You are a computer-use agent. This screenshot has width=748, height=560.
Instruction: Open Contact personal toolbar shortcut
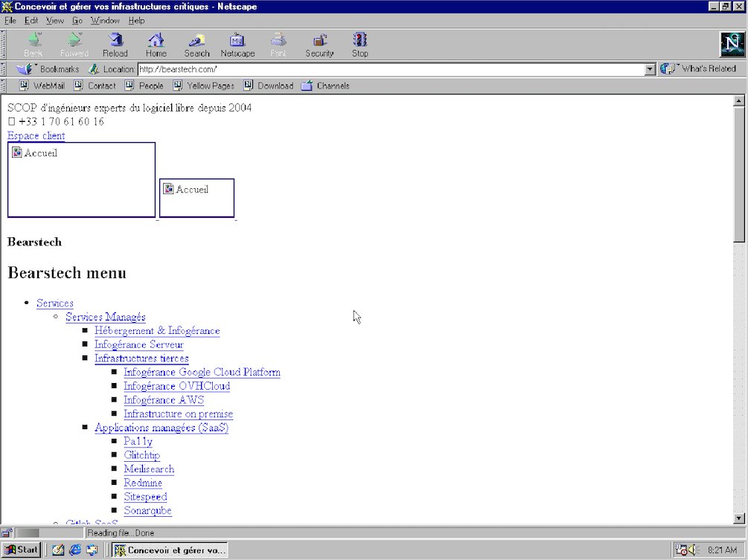[x=95, y=86]
